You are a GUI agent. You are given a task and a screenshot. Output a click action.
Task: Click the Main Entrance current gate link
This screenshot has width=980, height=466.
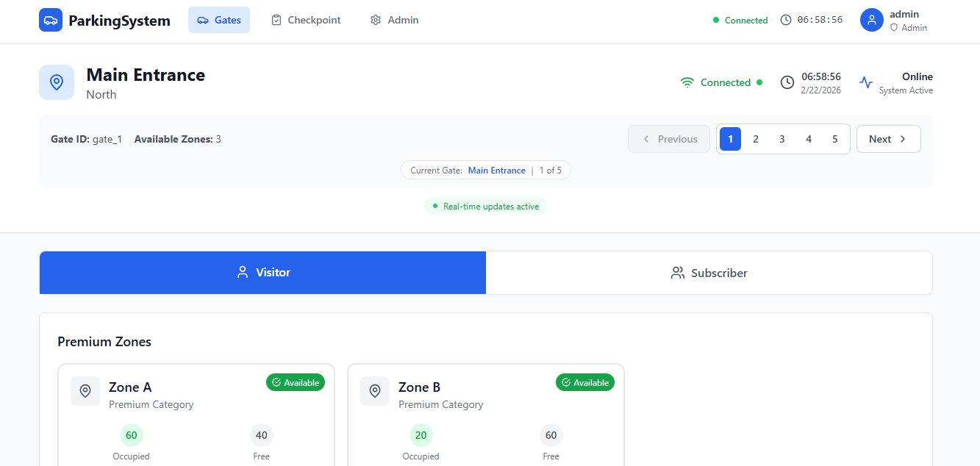[496, 171]
